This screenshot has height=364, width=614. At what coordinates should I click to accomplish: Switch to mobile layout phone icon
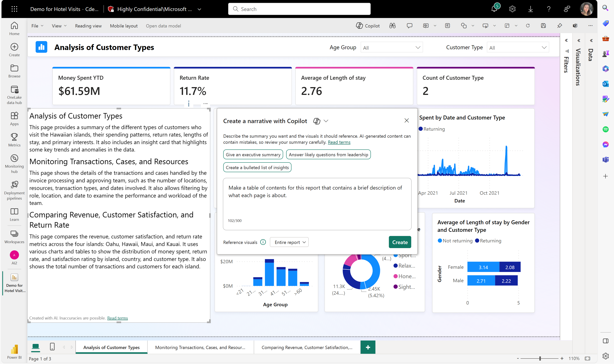[x=52, y=347]
